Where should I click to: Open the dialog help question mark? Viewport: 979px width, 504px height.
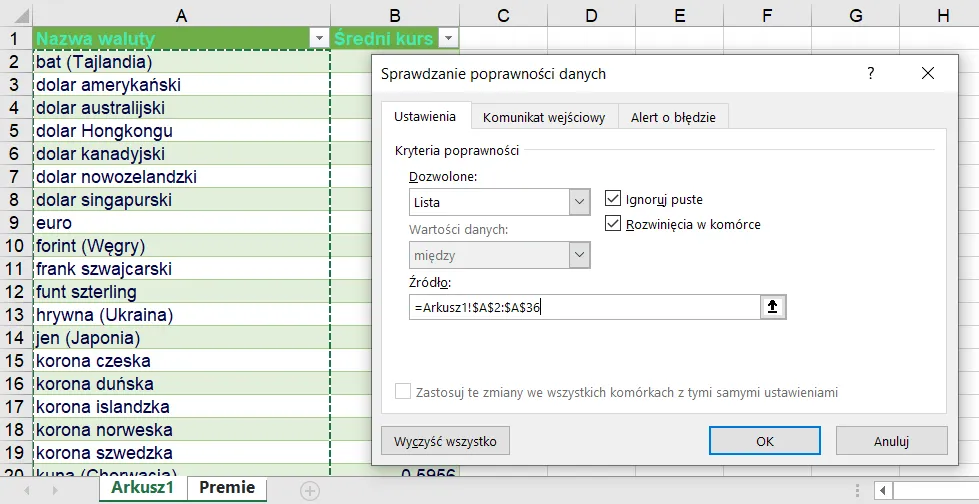click(871, 74)
